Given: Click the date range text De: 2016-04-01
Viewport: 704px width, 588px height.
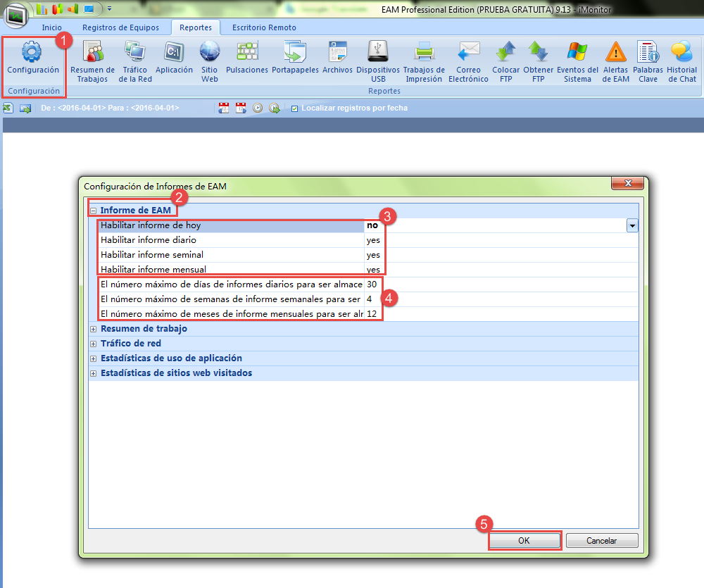Looking at the screenshot, I should click(x=110, y=108).
